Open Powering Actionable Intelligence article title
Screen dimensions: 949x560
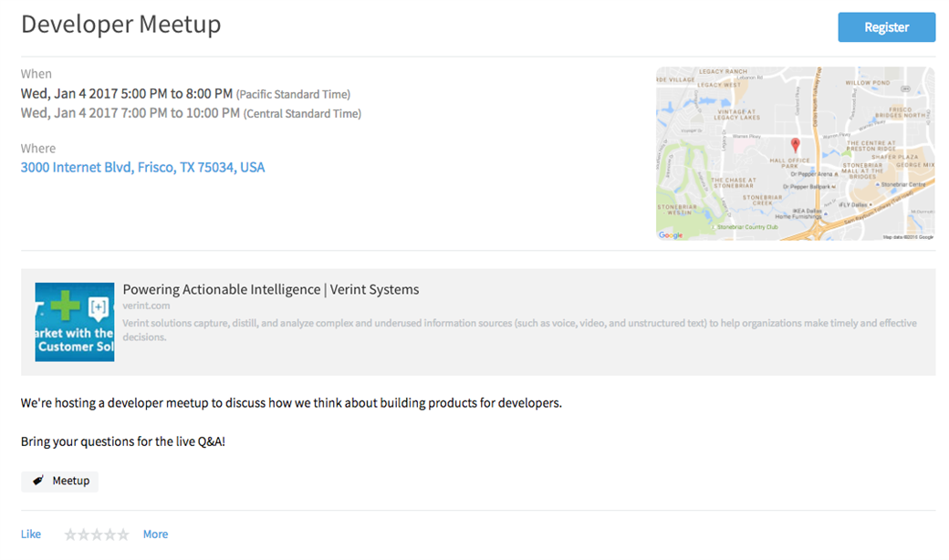click(x=270, y=290)
